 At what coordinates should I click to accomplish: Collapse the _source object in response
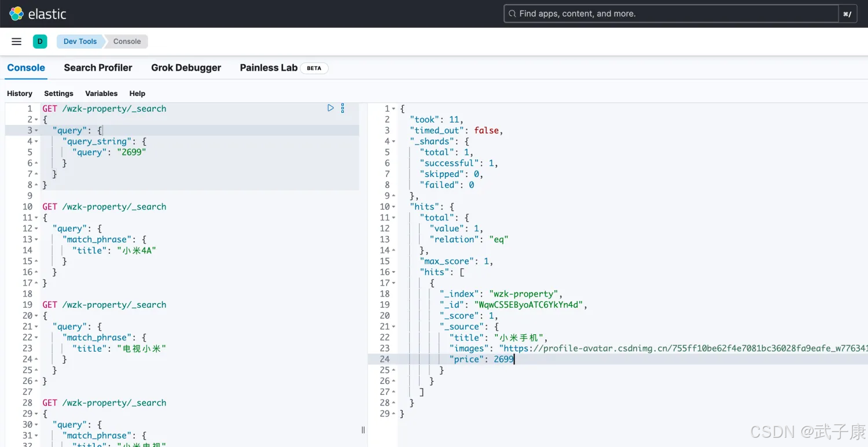(x=394, y=327)
